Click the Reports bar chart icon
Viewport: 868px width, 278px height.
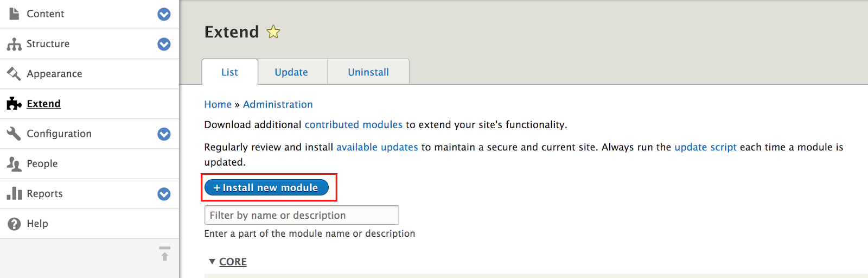click(14, 193)
